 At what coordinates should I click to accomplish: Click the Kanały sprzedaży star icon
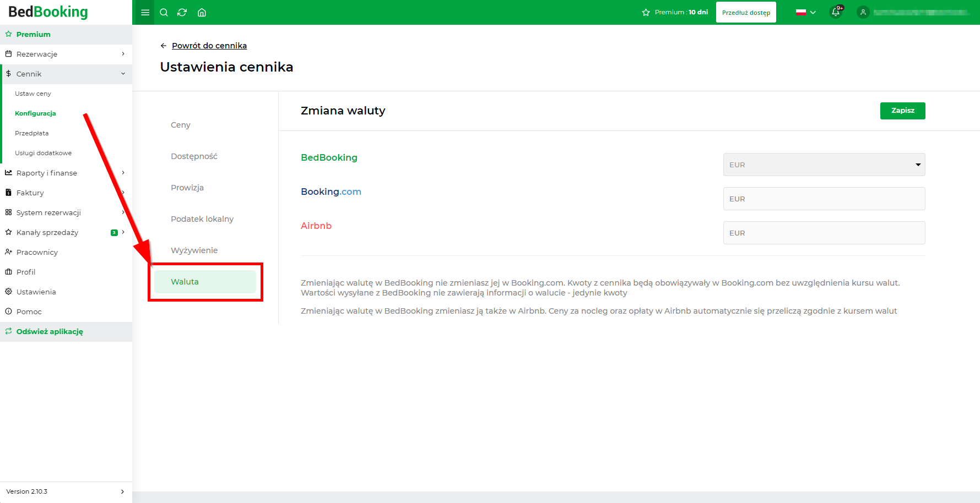coord(8,232)
